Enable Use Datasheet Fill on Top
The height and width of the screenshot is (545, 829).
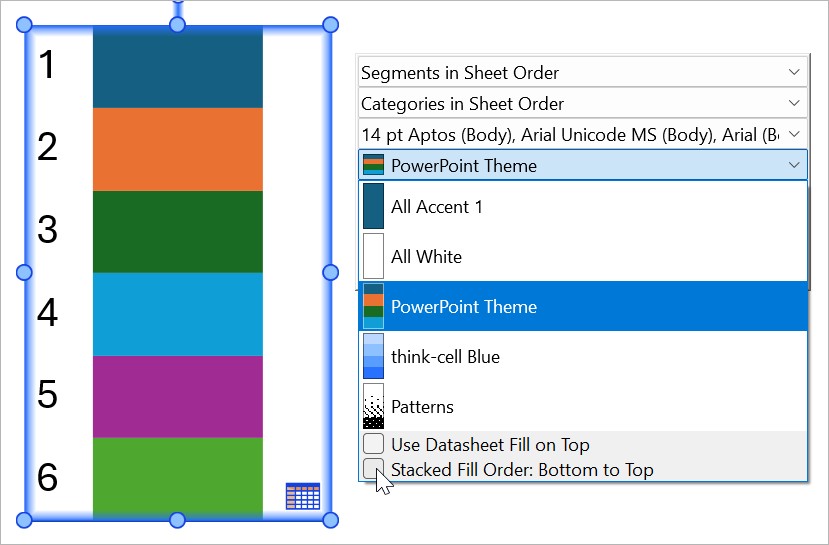click(x=373, y=444)
